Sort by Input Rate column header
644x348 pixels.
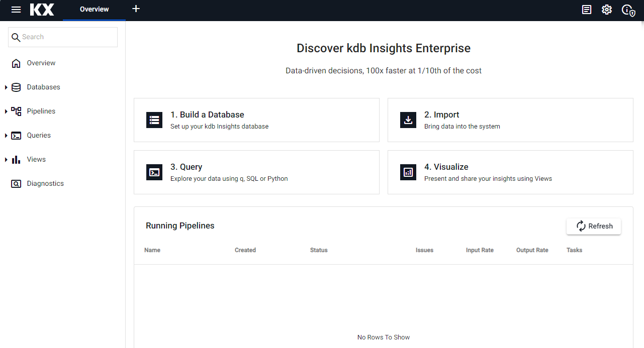point(480,250)
